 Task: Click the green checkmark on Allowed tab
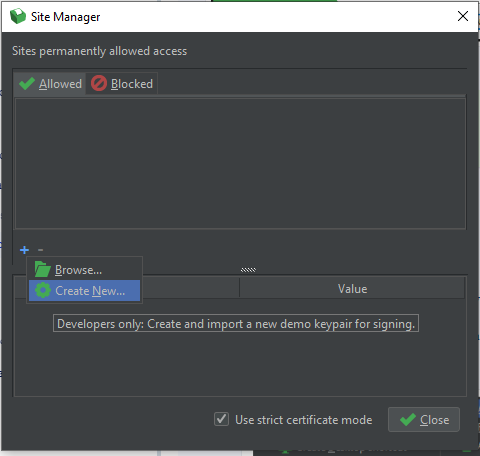click(x=27, y=83)
